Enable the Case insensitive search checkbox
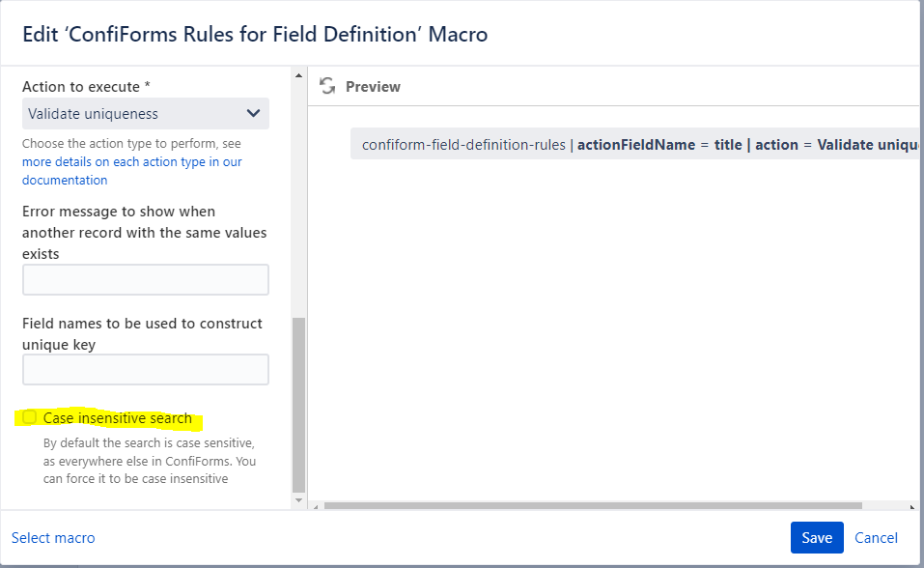Screen dimensions: 924x568 pyautogui.click(x=30, y=417)
